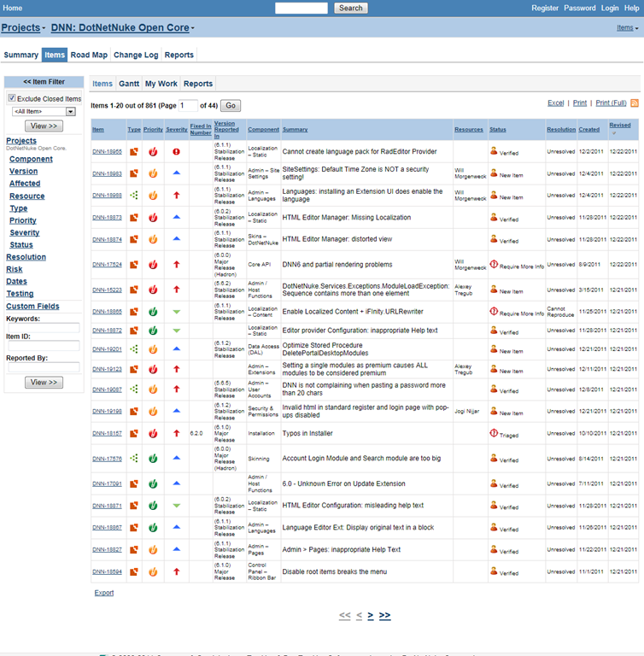Image resolution: width=644 pixels, height=656 pixels.
Task: Click red arrow severity for DNN-18594
Action: (x=177, y=571)
